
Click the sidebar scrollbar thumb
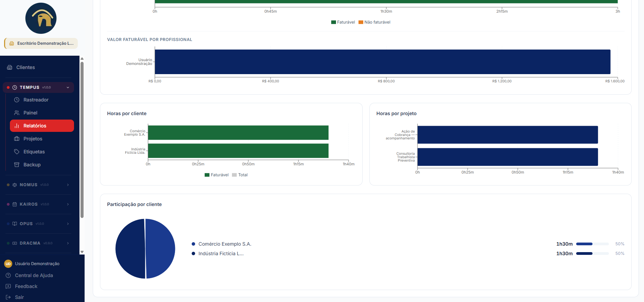pyautogui.click(x=82, y=140)
